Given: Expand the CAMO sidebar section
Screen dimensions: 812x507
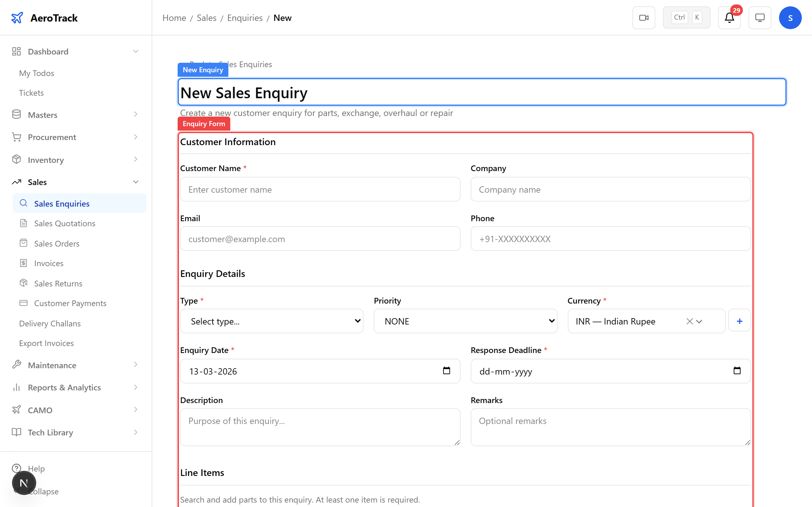Looking at the screenshot, I should [x=40, y=410].
